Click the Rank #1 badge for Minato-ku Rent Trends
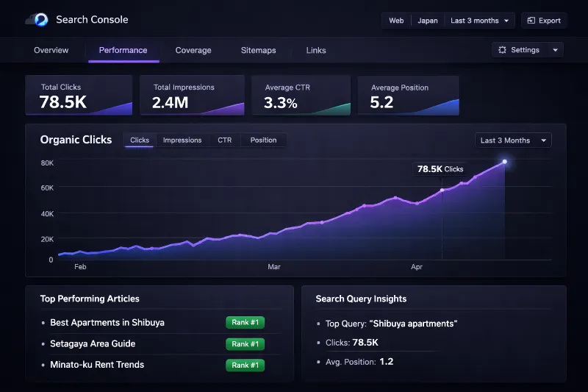 click(x=245, y=365)
